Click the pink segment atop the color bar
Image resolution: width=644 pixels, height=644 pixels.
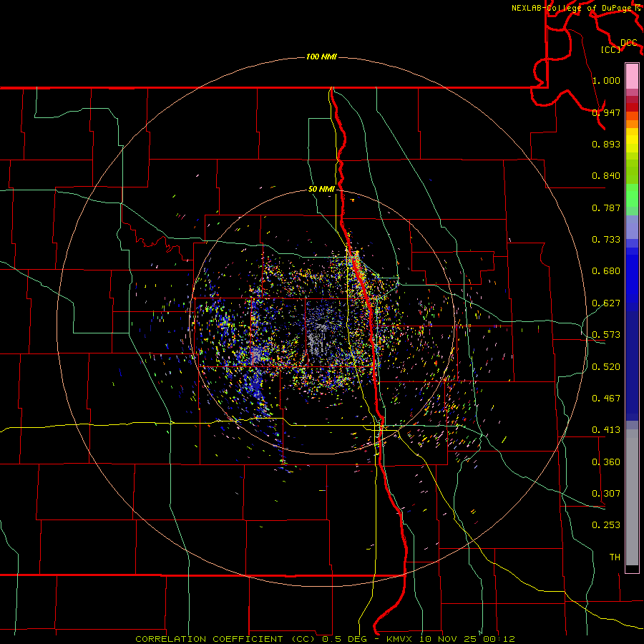point(632,77)
